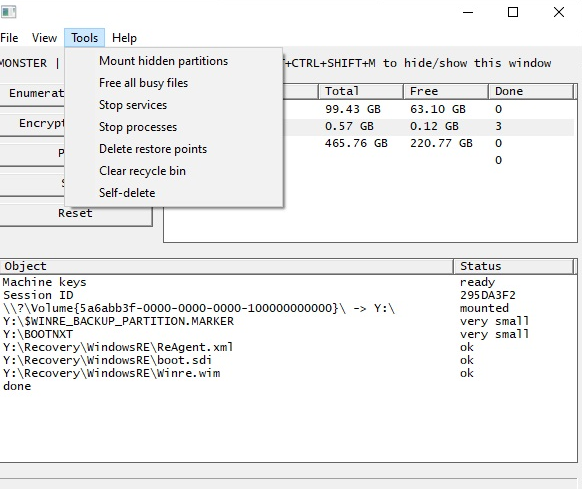Click the 220.77 GB free value
Screen dimensions: 582x489
(441, 143)
